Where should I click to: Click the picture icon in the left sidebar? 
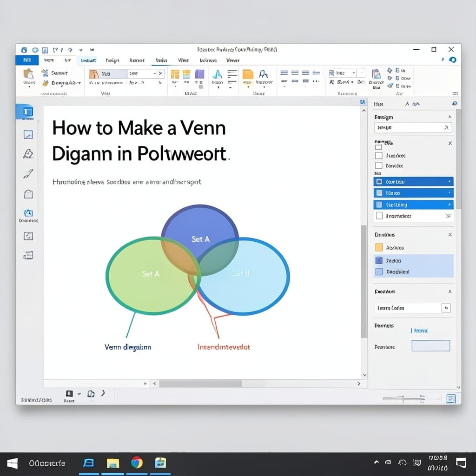pos(28,134)
